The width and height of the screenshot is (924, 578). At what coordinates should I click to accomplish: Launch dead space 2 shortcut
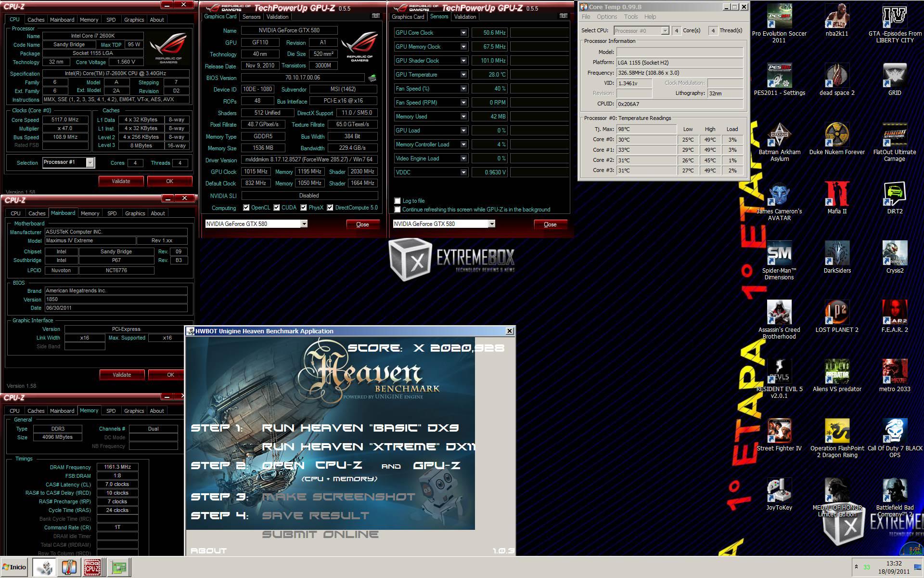[837, 80]
